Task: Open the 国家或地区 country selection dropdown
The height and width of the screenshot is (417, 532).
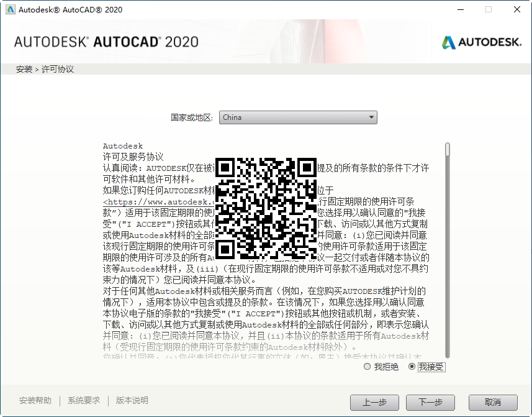Action: [298, 117]
